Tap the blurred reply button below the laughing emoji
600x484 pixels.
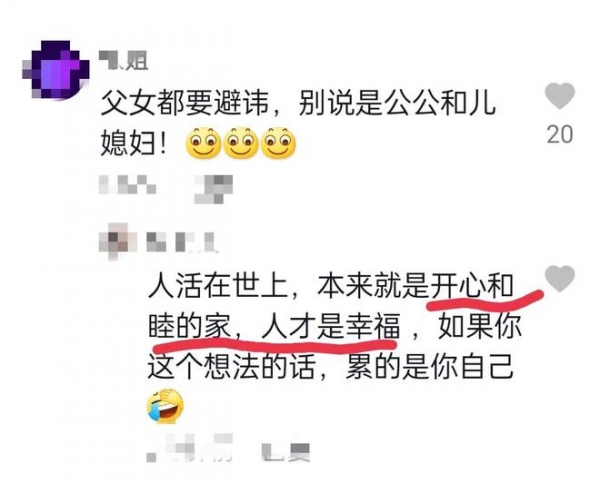click(286, 452)
